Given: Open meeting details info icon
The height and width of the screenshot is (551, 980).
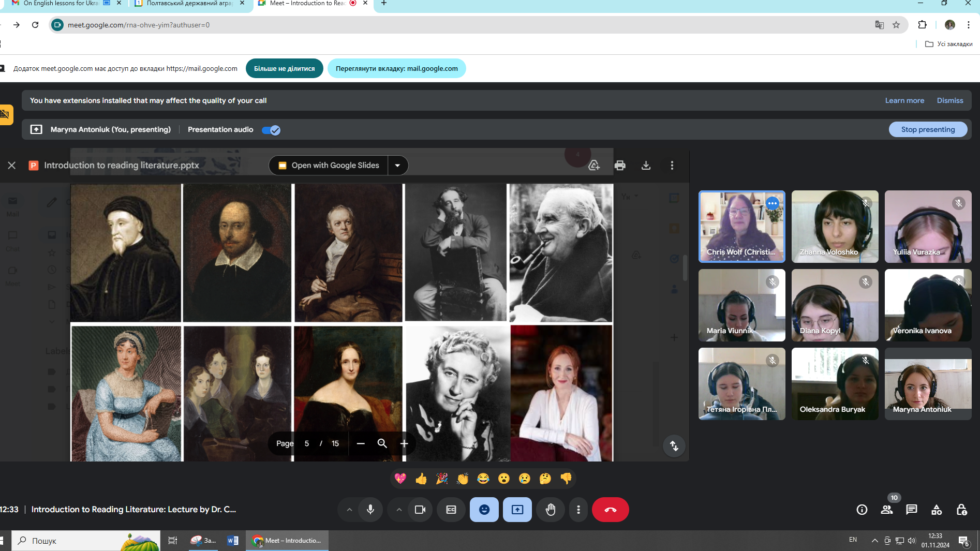Looking at the screenshot, I should point(862,510).
